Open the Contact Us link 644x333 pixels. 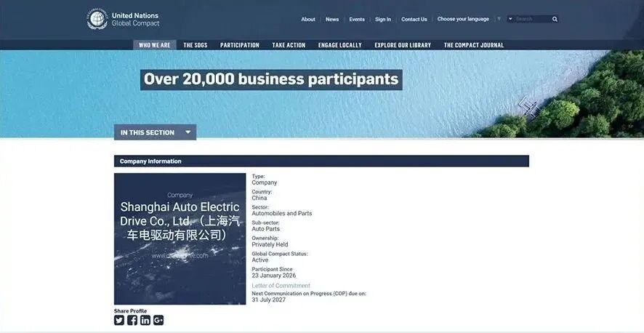coord(414,20)
